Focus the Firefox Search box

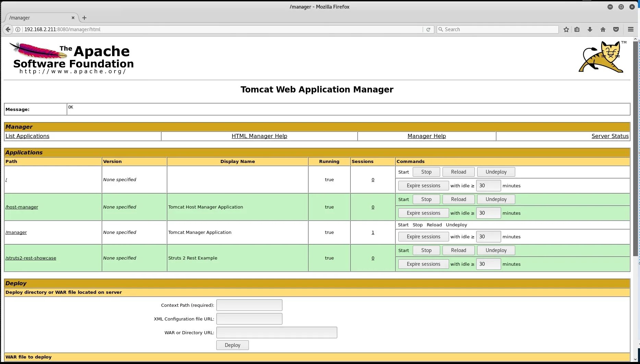point(498,29)
